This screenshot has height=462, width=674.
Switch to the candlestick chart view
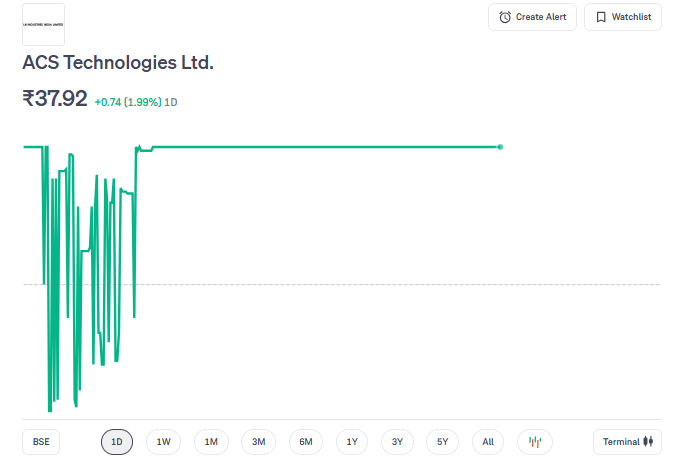pos(535,441)
